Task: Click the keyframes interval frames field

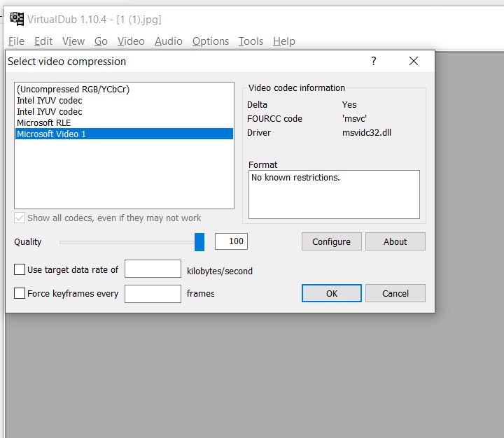Action: [153, 294]
